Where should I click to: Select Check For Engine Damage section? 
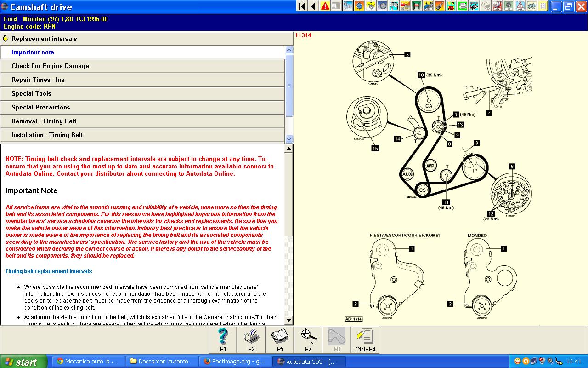click(x=50, y=66)
